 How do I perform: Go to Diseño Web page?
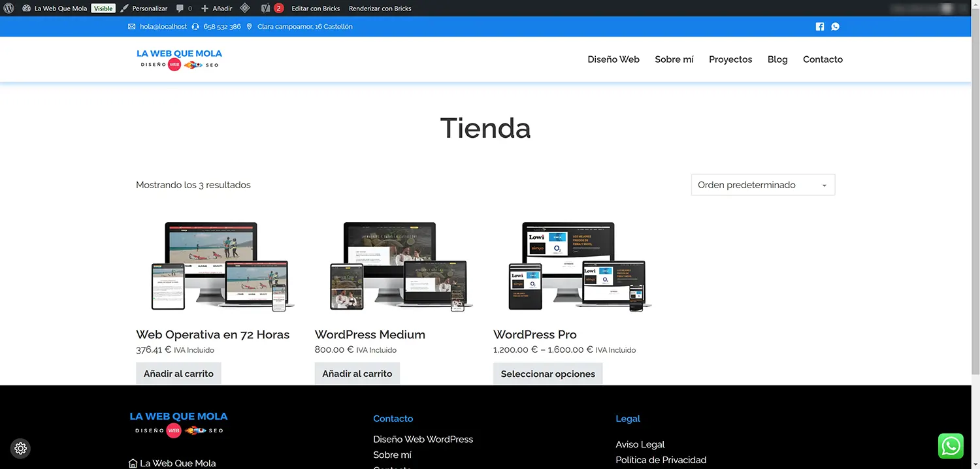(x=613, y=59)
